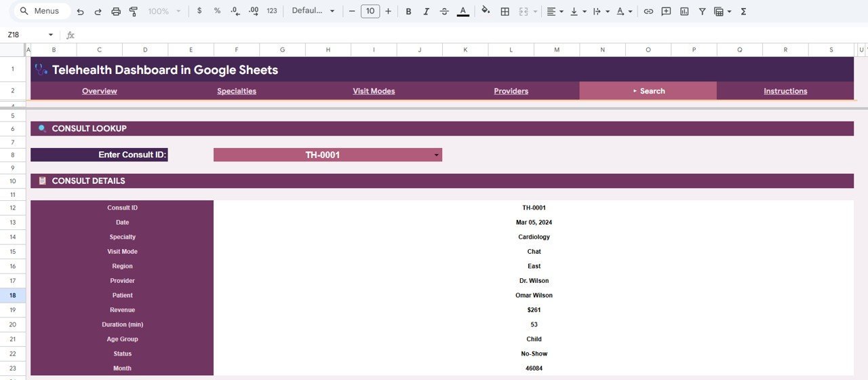Select the 'Telehealth Dashboard in Google Sheets' title

click(165, 70)
